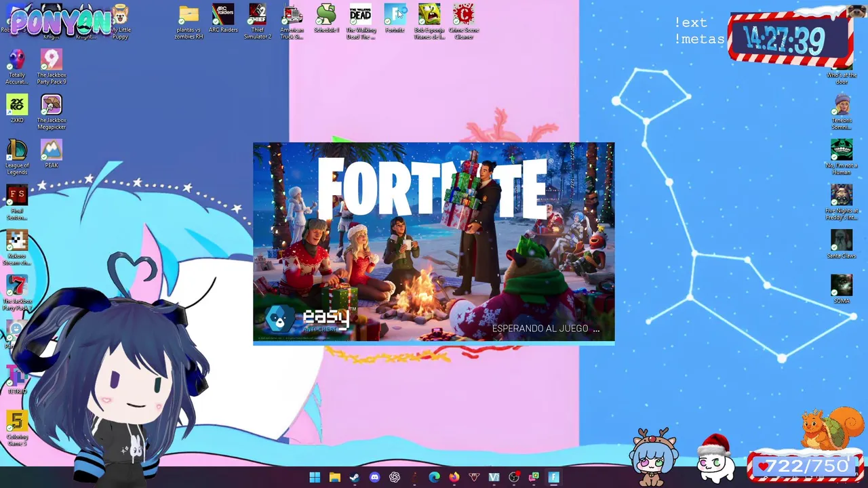This screenshot has width=868, height=488.
Task: Open My Little Puppy desktop shortcut
Action: coord(120,22)
